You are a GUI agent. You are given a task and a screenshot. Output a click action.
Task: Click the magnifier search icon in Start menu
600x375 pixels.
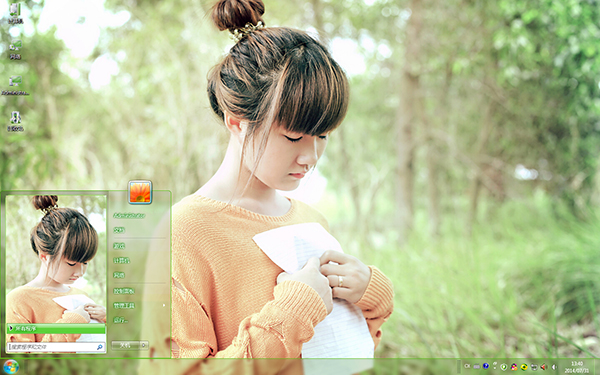click(x=100, y=347)
